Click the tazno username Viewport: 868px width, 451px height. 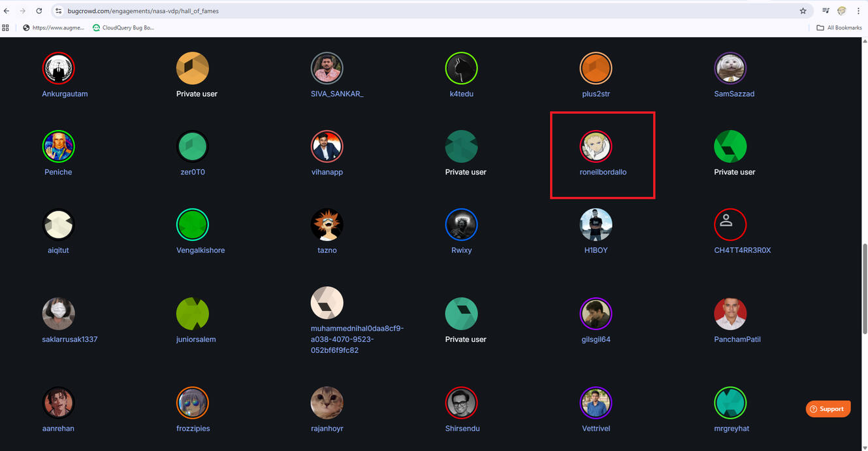(x=327, y=250)
